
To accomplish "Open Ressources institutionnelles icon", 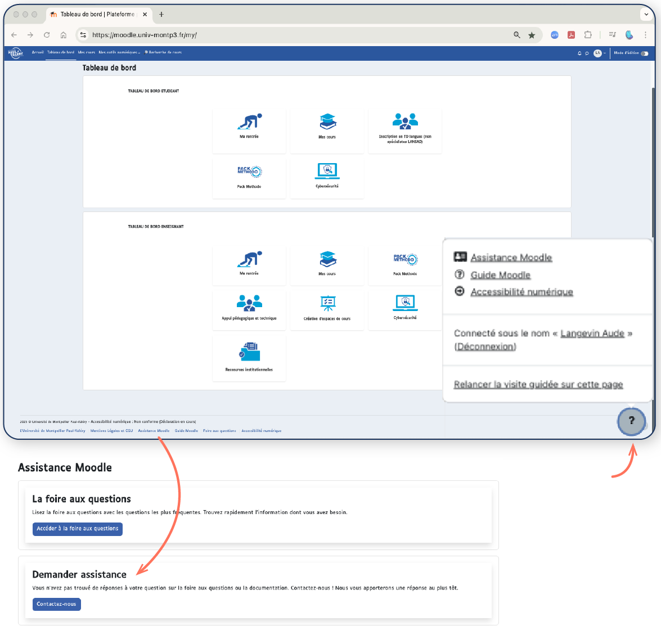I will (249, 352).
